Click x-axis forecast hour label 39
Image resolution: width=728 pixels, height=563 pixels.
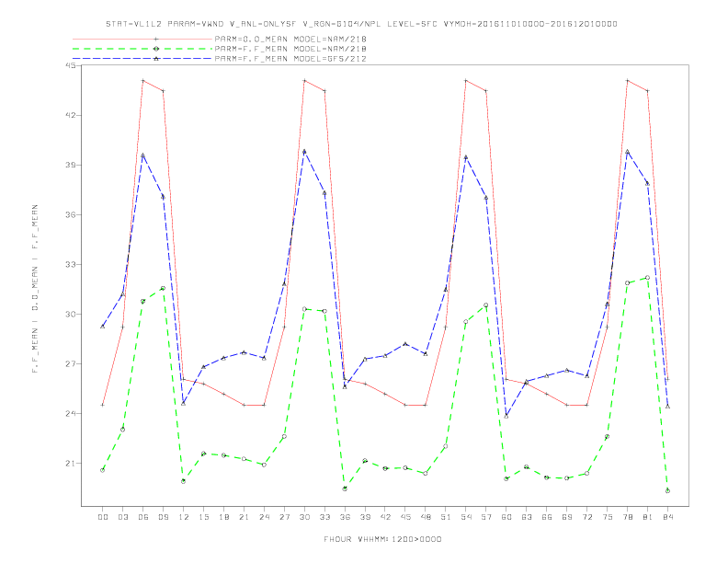[365, 517]
